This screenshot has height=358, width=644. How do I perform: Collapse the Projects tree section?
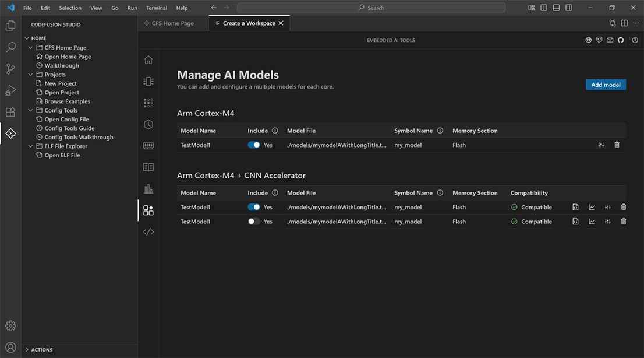(30, 74)
